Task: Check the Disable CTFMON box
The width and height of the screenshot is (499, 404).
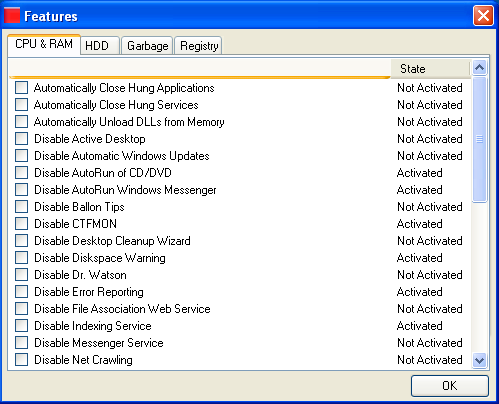Action: [x=21, y=224]
